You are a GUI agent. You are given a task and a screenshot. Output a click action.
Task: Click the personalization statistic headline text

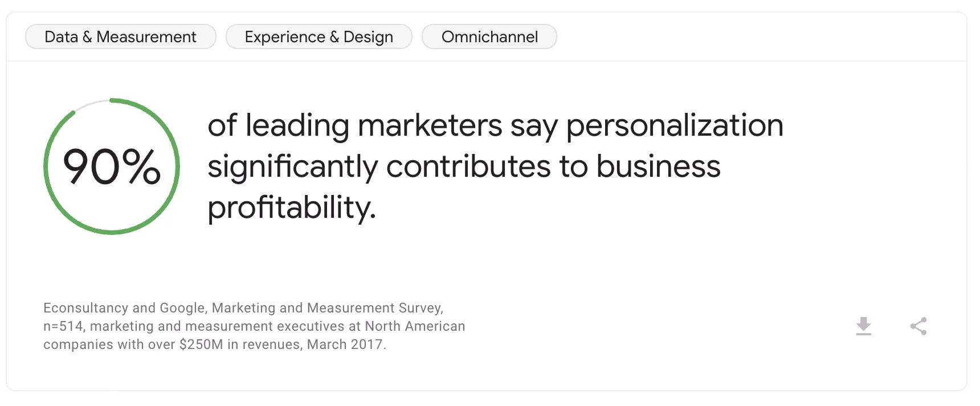point(496,167)
